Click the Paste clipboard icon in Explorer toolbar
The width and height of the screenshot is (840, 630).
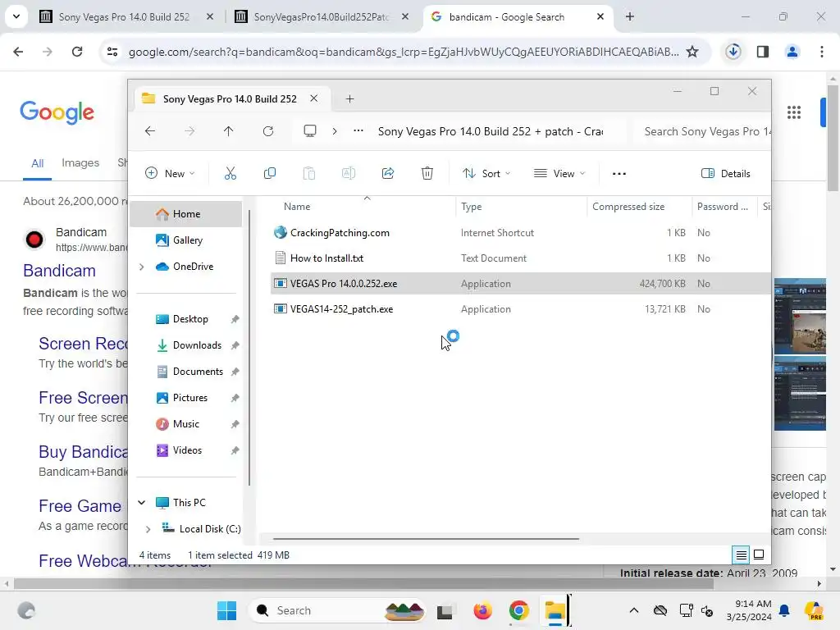(x=309, y=174)
